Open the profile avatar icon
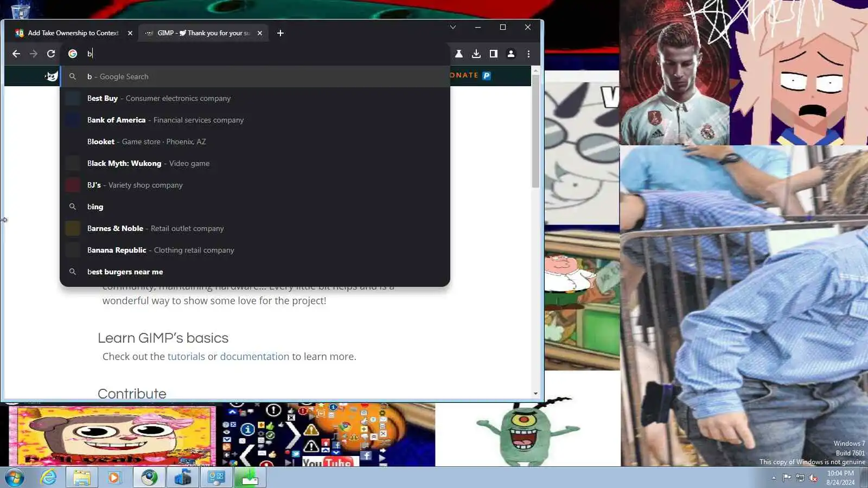The width and height of the screenshot is (868, 488). (511, 54)
